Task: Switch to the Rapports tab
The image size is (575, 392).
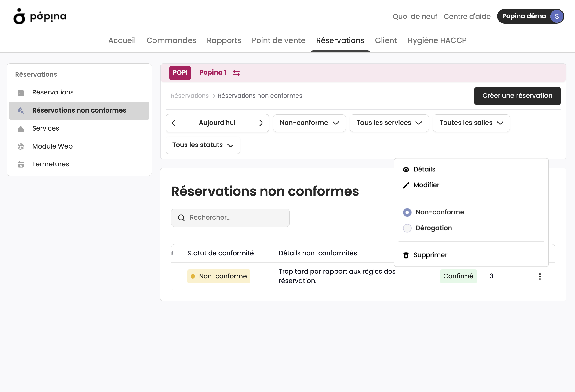Action: pos(224,40)
